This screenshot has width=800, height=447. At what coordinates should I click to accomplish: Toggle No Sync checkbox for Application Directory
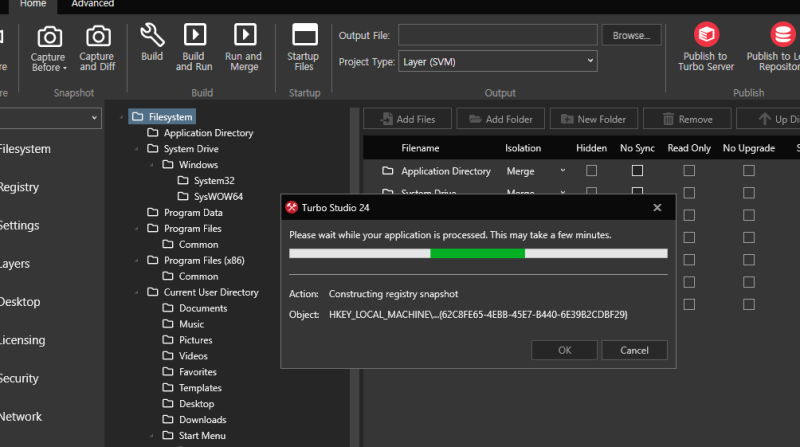point(637,171)
